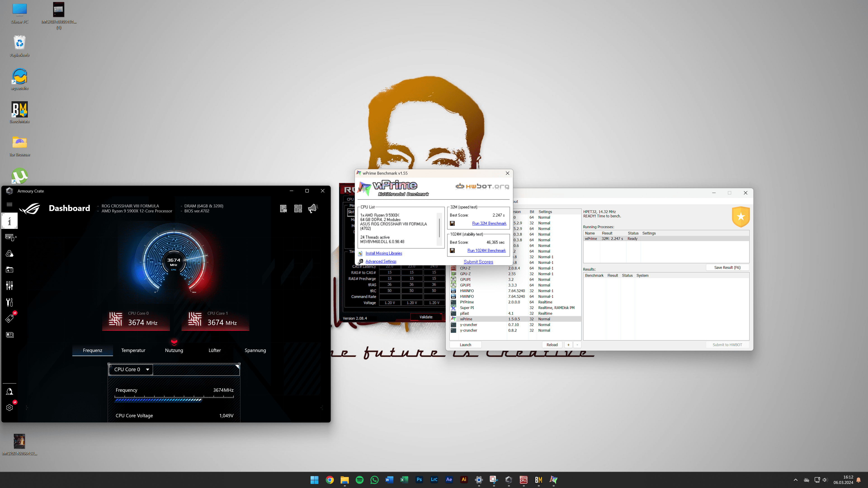Image resolution: width=868 pixels, height=488 pixels.
Task: Open Device keyboard-mouse icon in Armoury Crate sidebar
Action: [x=10, y=237]
